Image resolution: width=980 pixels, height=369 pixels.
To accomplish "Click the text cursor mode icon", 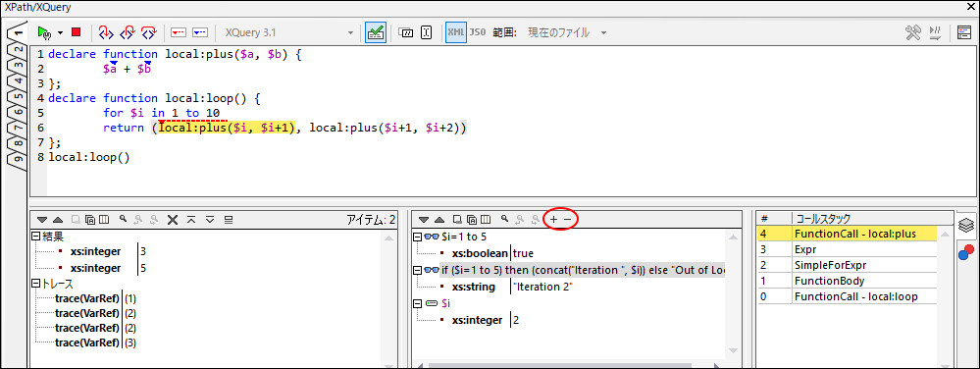I will [427, 32].
